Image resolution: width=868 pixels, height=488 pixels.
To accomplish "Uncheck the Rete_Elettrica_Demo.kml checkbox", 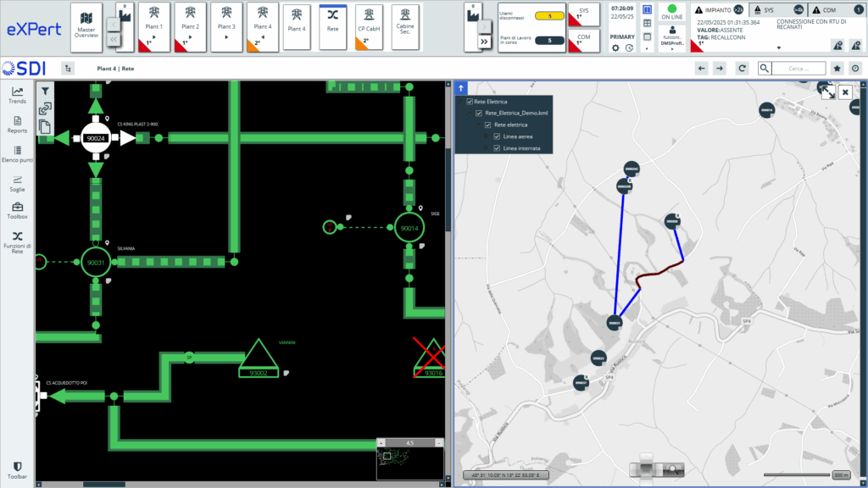I will click(479, 113).
